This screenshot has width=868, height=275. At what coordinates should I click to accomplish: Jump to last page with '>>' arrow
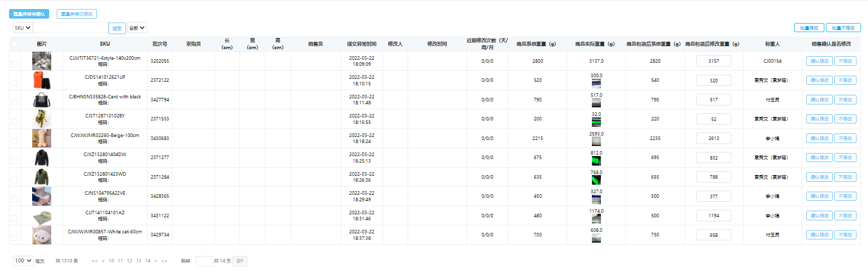(x=164, y=261)
